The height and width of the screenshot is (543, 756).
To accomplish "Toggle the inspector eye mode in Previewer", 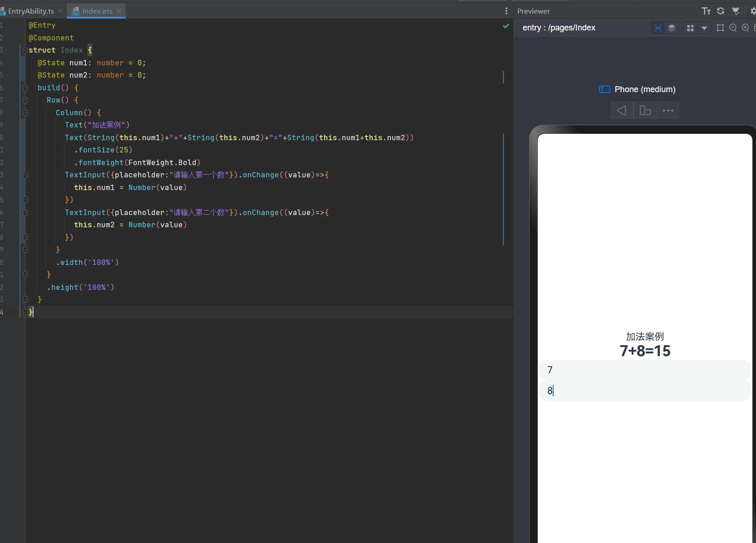I will pos(658,28).
